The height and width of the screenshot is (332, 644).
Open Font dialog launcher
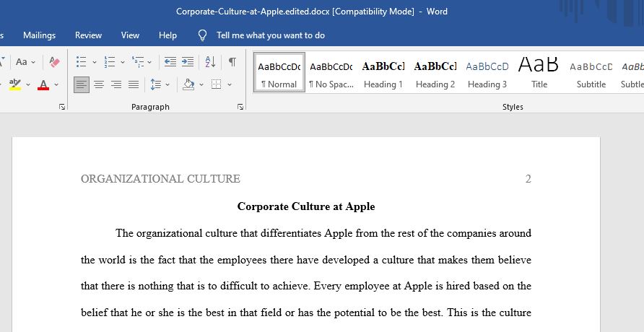pos(62,107)
